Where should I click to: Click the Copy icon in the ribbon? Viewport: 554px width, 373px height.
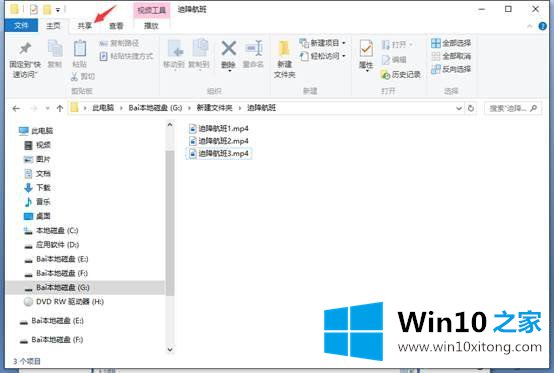coord(55,49)
